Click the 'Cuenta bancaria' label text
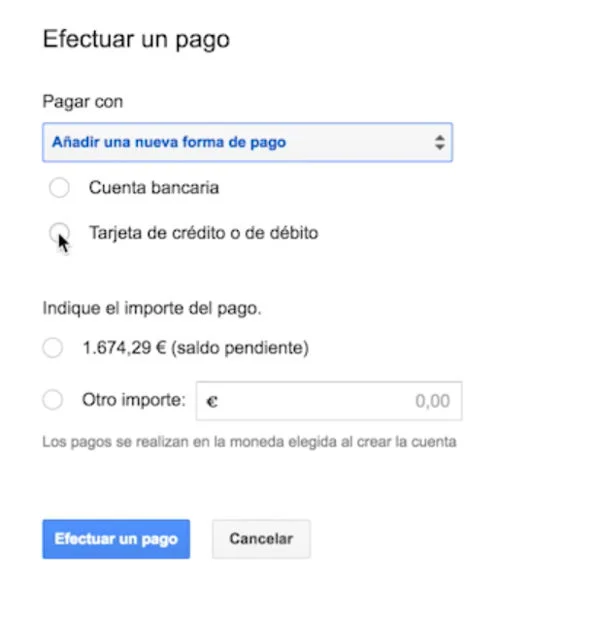600x621 pixels. click(x=153, y=187)
